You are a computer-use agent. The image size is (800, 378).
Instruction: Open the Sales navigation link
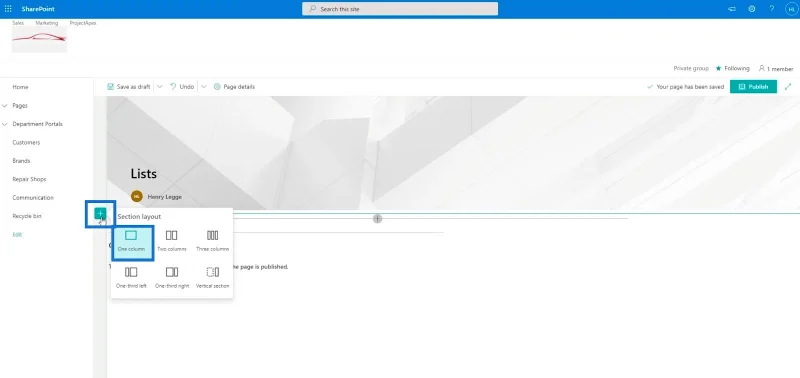(18, 23)
